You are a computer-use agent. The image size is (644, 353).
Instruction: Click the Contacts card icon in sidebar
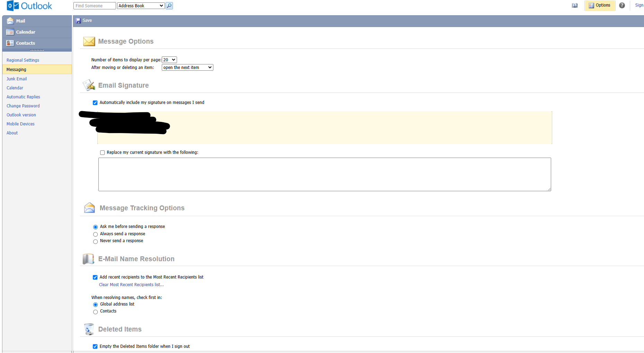coord(10,43)
